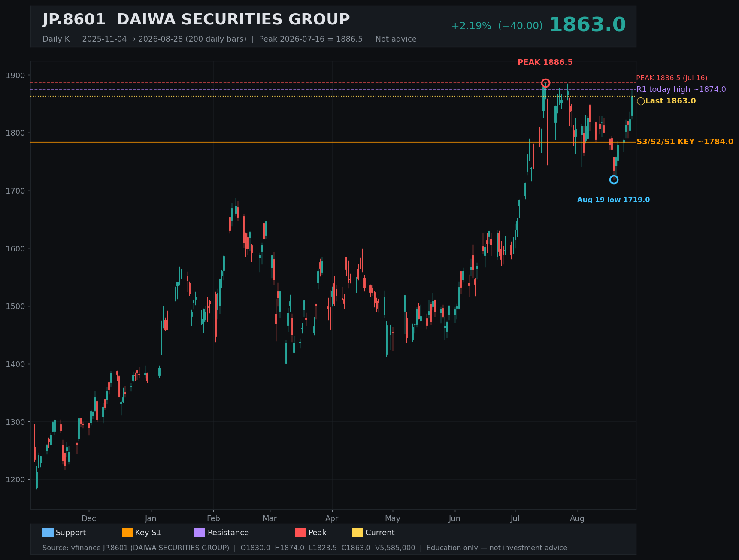Click the large 1863.0 price value

[588, 25]
